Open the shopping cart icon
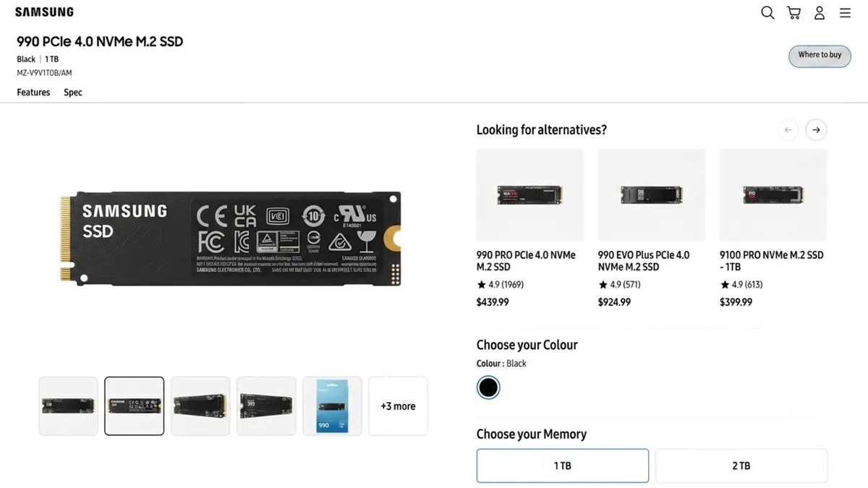868x488 pixels. 793,12
